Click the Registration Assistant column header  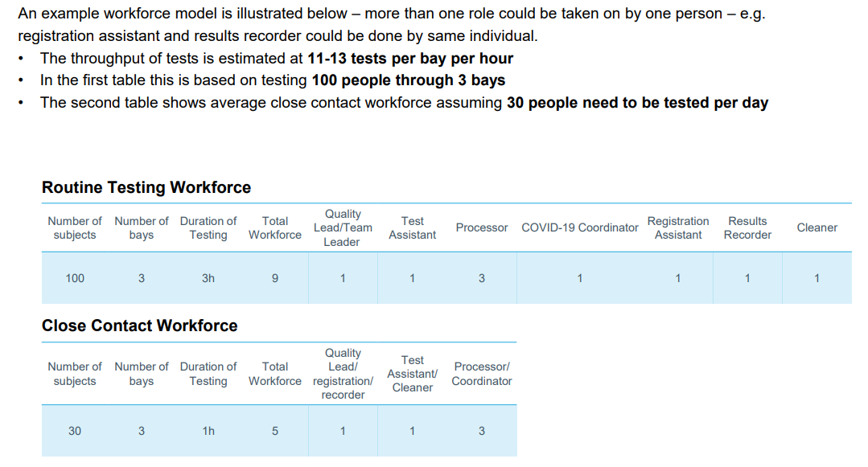[x=677, y=228]
